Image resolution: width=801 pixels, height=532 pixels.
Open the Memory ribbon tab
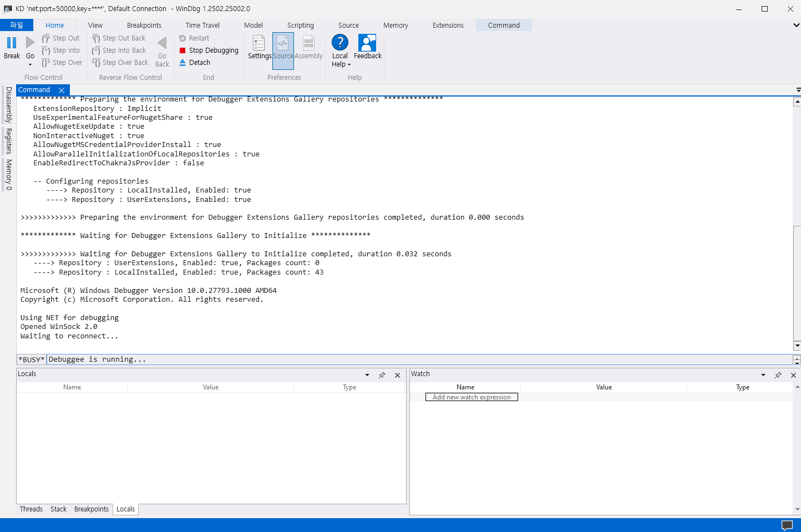[396, 25]
